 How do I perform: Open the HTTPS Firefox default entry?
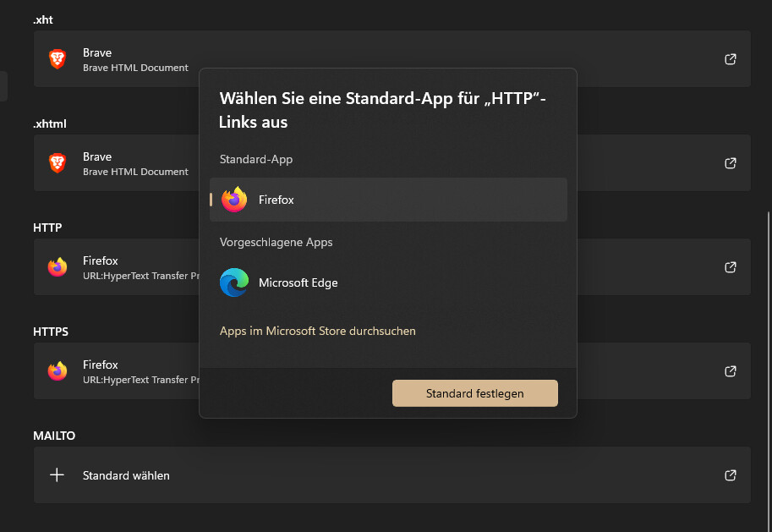click(x=391, y=371)
